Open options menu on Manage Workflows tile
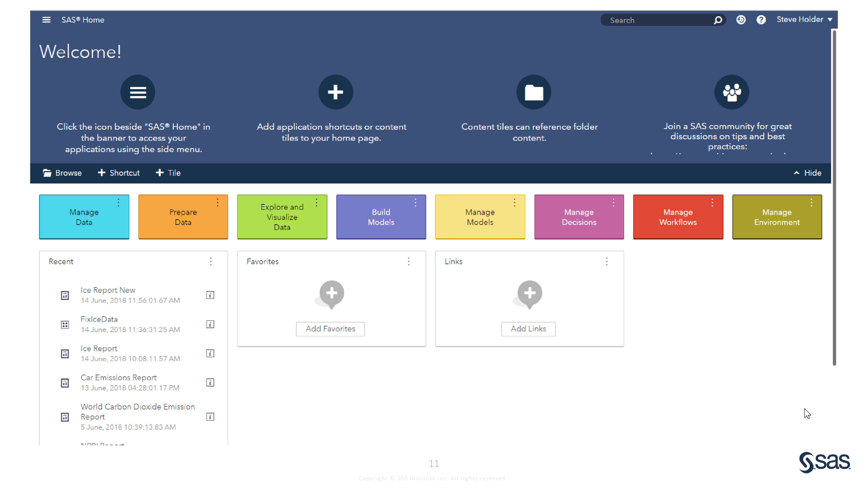Screen dimensions: 868x488 [x=712, y=202]
